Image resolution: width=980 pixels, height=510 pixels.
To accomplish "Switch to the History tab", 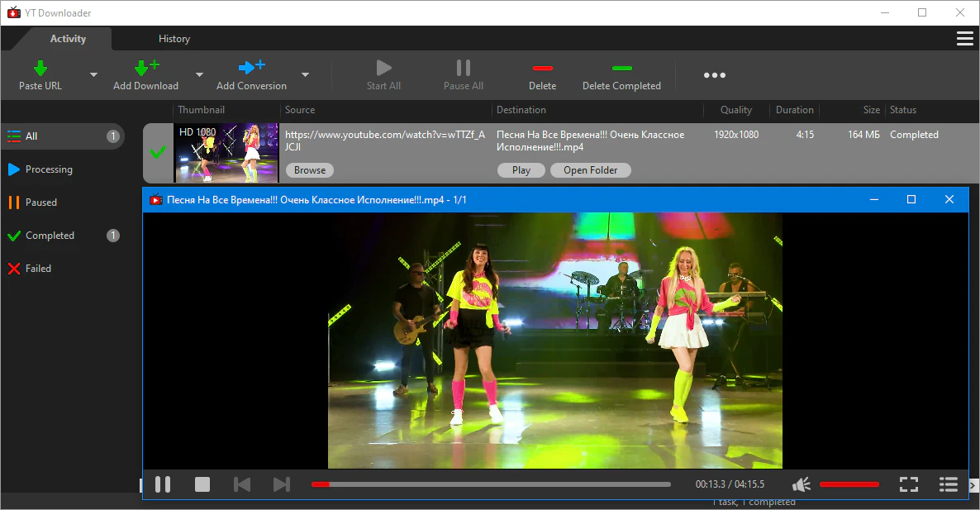I will pos(174,39).
